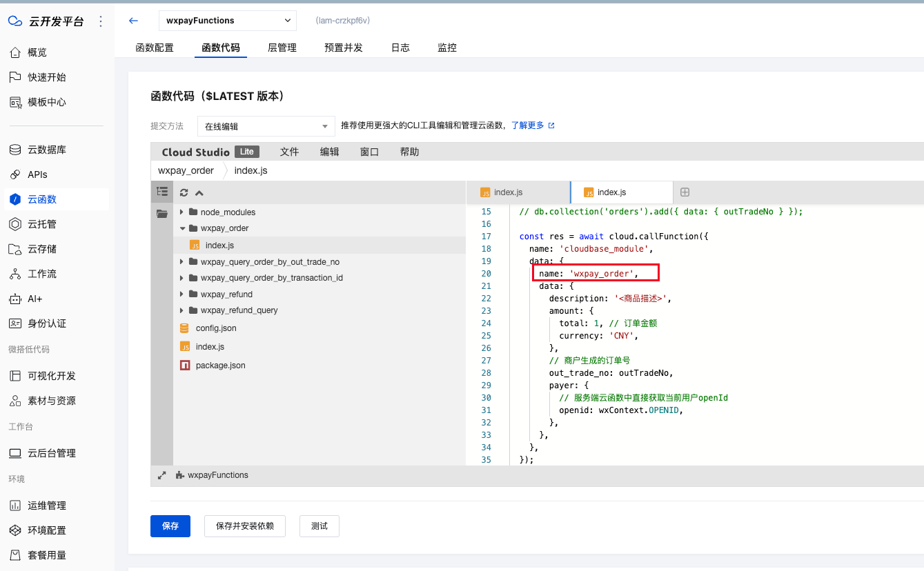Viewport: 924px width, 571px height.
Task: Open the three-dot menu beside 云开发平台
Action: pos(101,21)
